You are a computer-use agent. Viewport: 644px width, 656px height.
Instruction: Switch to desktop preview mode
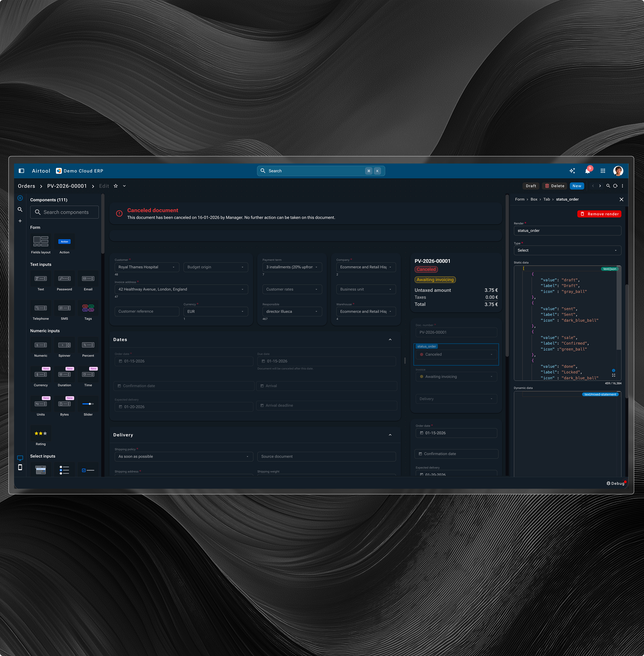point(20,458)
